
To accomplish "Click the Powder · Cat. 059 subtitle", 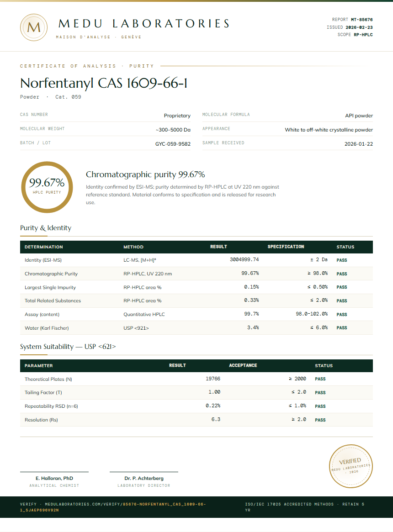I will tap(51, 97).
